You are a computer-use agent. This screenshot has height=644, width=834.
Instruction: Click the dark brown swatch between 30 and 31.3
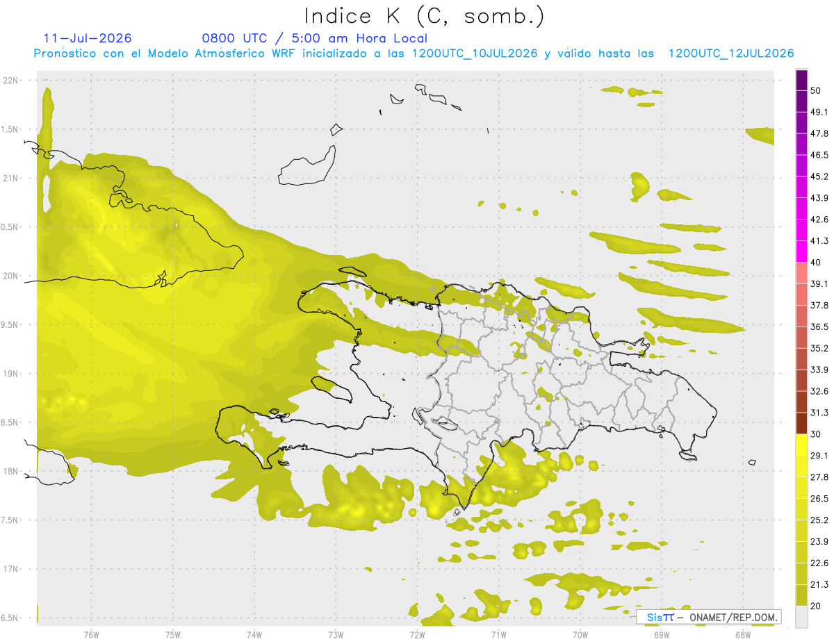tap(801, 423)
